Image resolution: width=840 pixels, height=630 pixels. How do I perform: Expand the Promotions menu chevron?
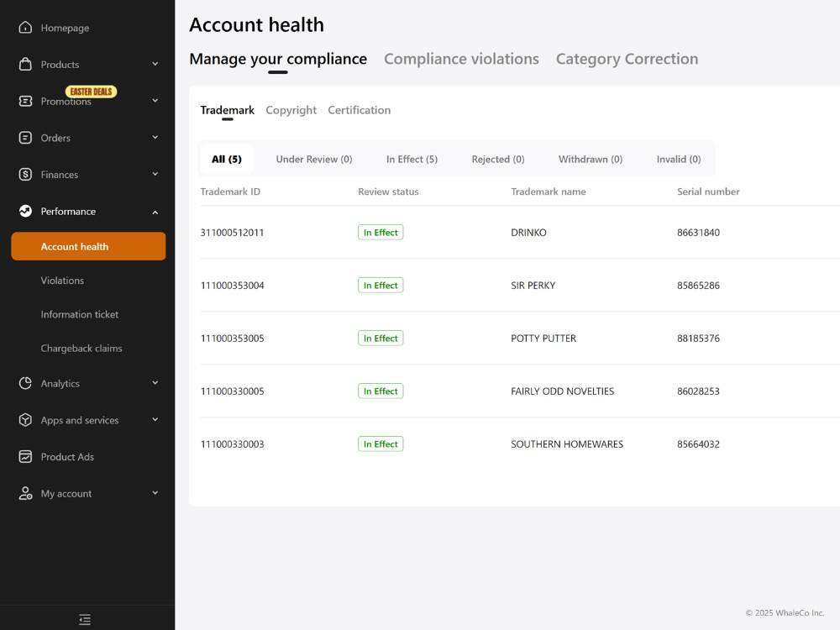pyautogui.click(x=155, y=101)
